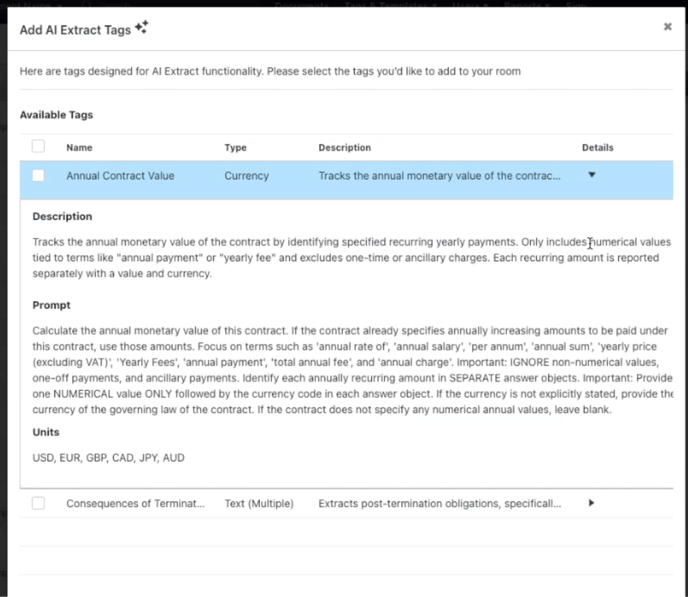
Task: Click the Prompt section heading
Action: pos(51,305)
